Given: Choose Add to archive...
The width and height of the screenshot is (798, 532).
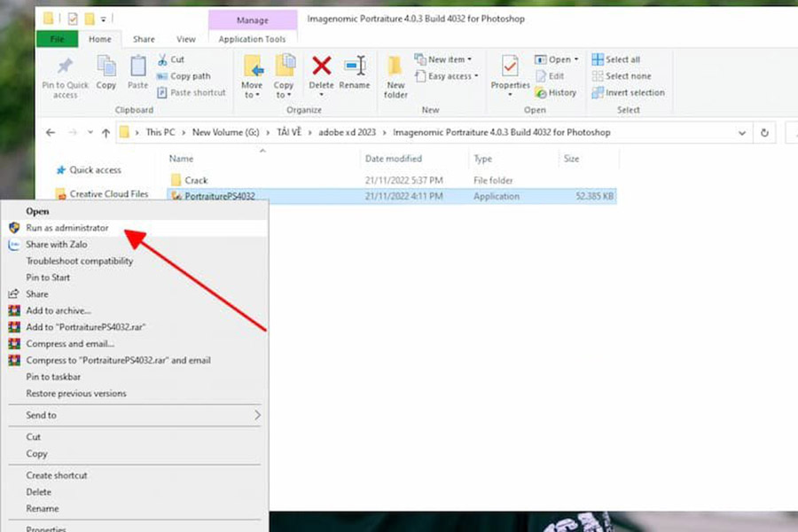Looking at the screenshot, I should point(135,310).
